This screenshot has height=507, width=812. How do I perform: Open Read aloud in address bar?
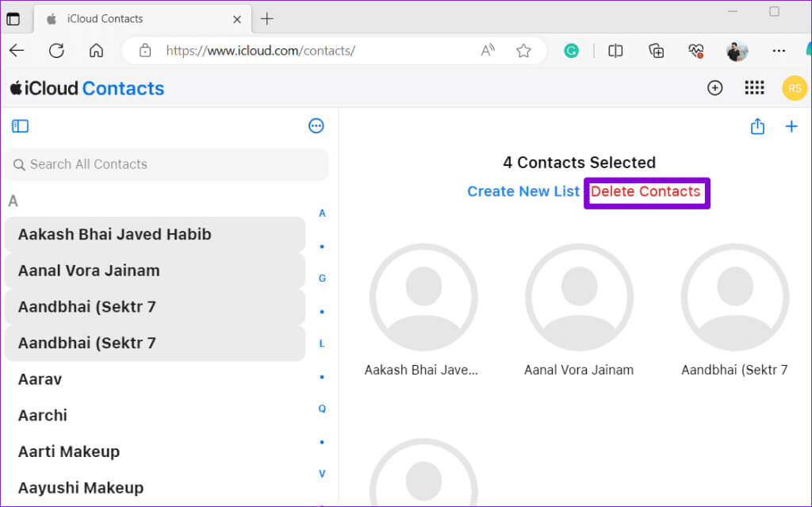pos(488,50)
